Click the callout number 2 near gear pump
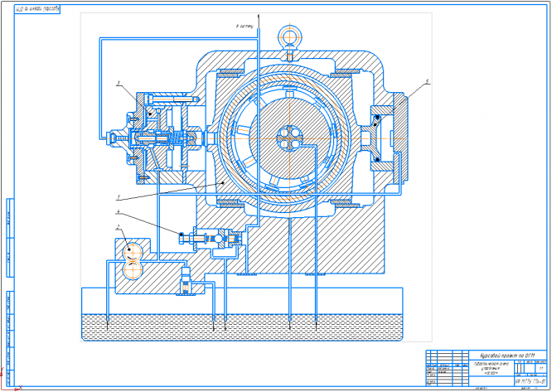552x392 pixels. 119,227
